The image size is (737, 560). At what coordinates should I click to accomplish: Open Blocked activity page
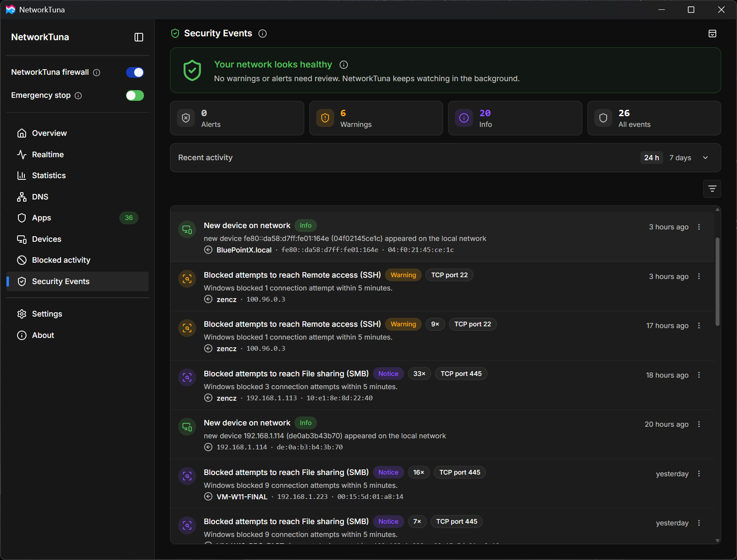pos(77,260)
